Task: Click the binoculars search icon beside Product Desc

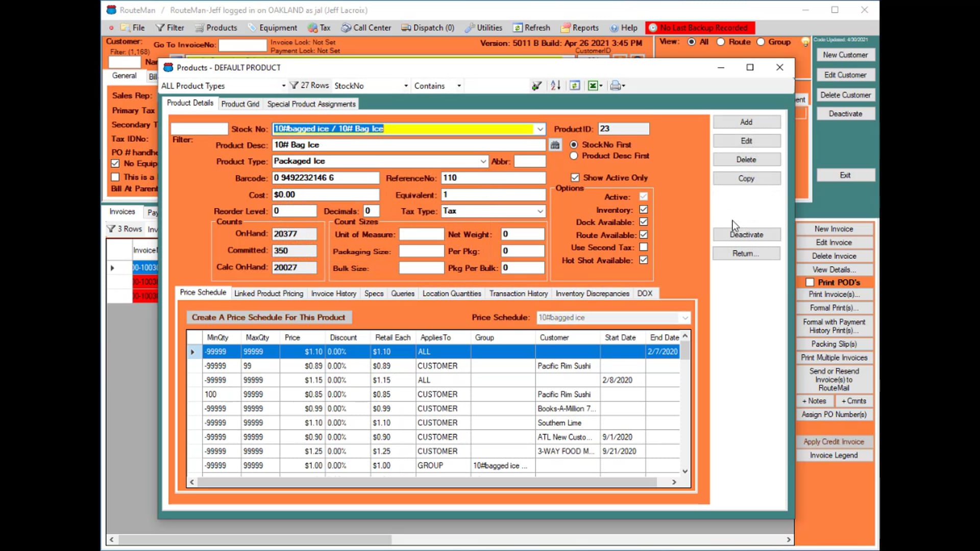Action: point(555,145)
